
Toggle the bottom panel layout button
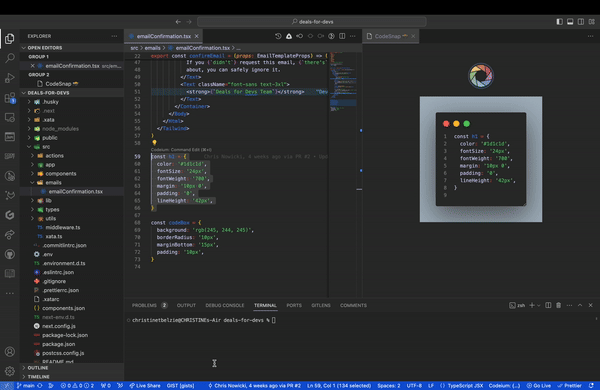pos(570,22)
